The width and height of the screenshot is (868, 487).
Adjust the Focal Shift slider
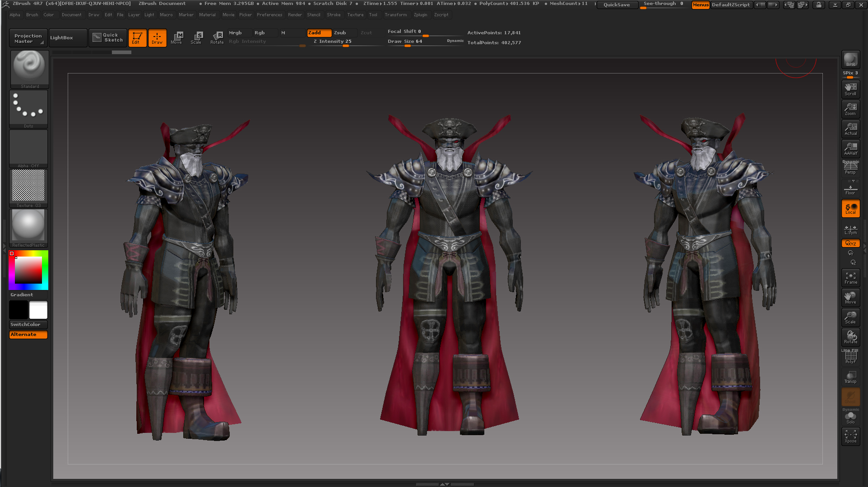425,32
